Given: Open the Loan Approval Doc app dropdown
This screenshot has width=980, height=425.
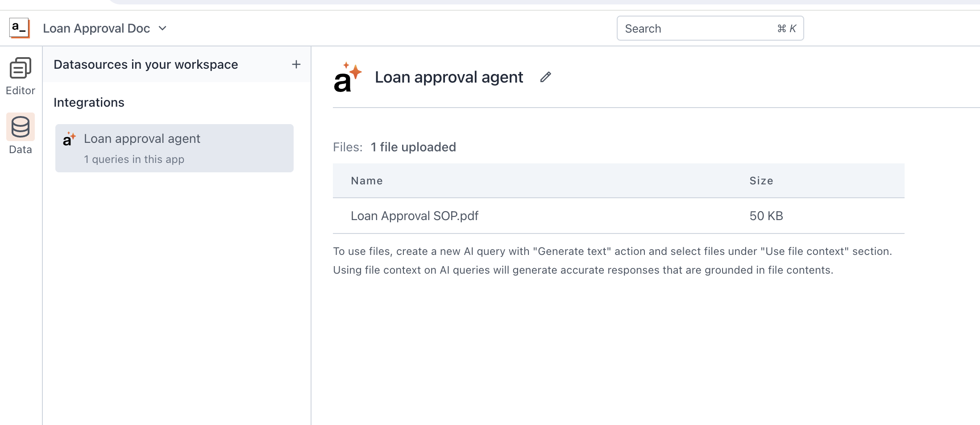Looking at the screenshot, I should pos(96,28).
